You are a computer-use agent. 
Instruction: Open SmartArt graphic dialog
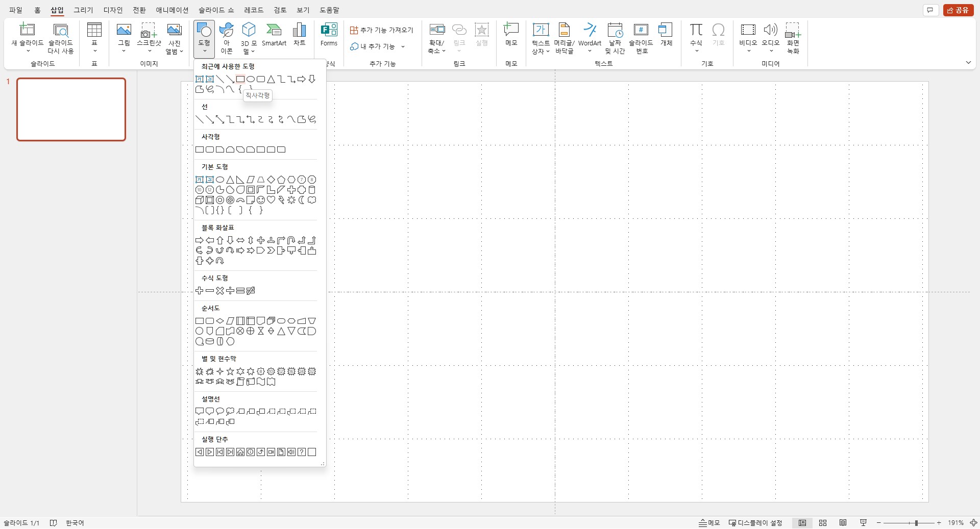tap(274, 35)
